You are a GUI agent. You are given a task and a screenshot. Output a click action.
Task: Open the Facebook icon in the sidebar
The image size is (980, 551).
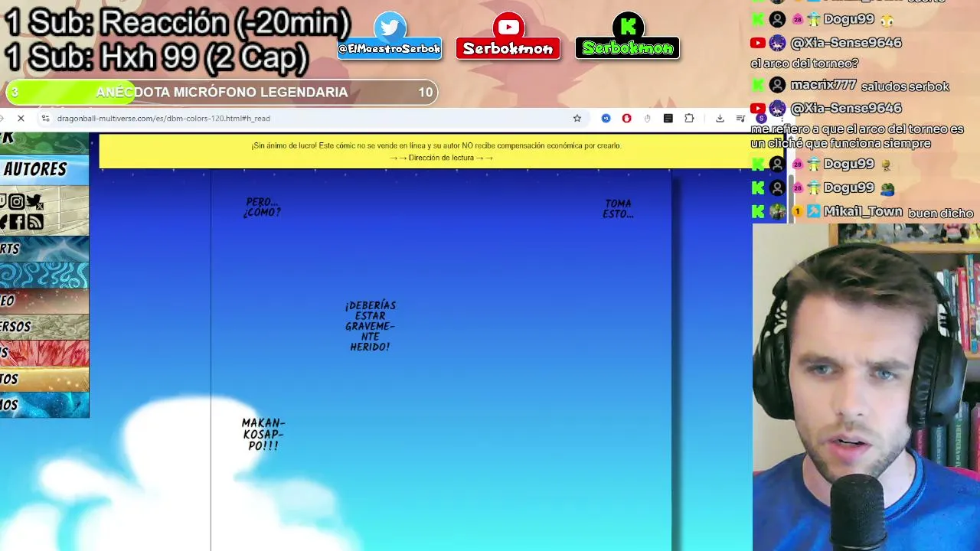(x=16, y=222)
